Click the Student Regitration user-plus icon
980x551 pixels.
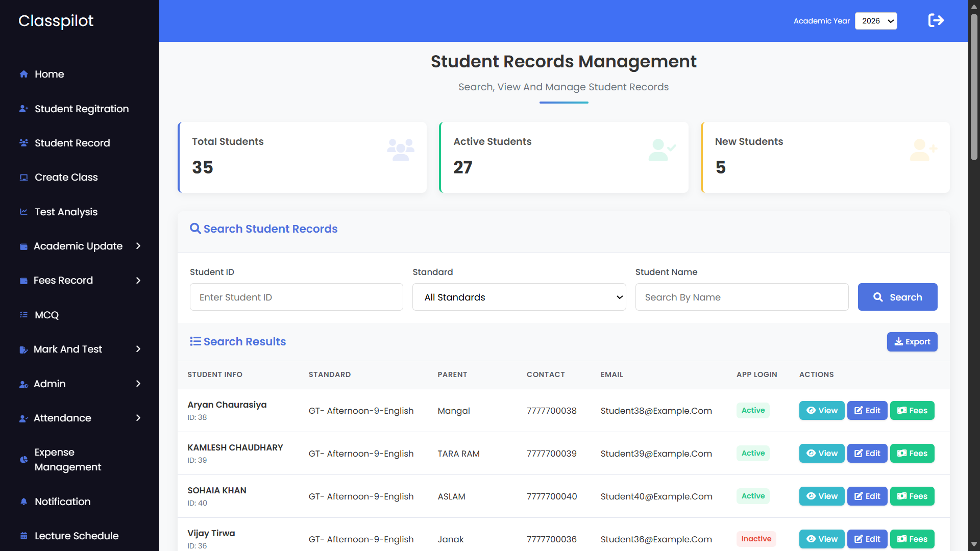coord(23,109)
